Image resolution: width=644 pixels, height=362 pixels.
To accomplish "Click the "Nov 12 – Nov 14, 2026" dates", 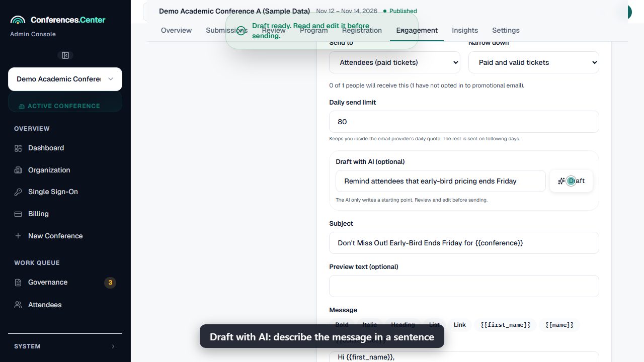I will 347,11.
